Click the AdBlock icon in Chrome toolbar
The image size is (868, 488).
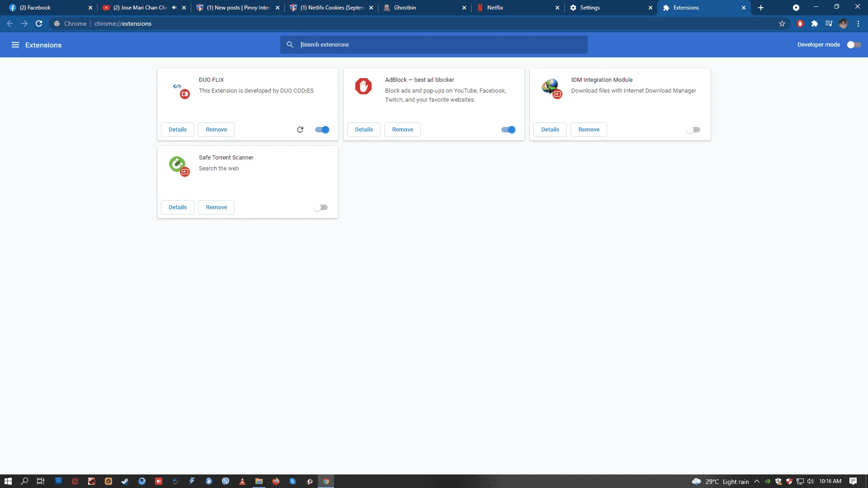click(800, 23)
